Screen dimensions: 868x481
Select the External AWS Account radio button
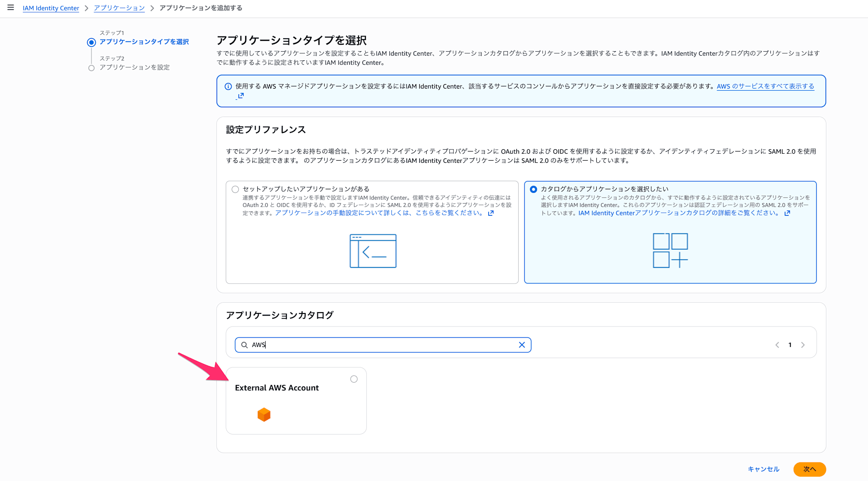coord(354,379)
